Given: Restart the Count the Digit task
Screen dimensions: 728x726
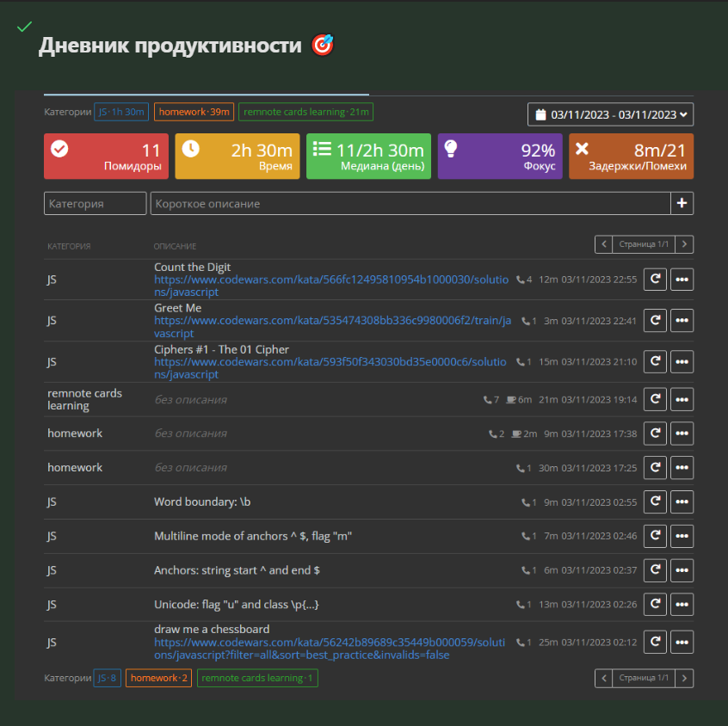Looking at the screenshot, I should 655,280.
